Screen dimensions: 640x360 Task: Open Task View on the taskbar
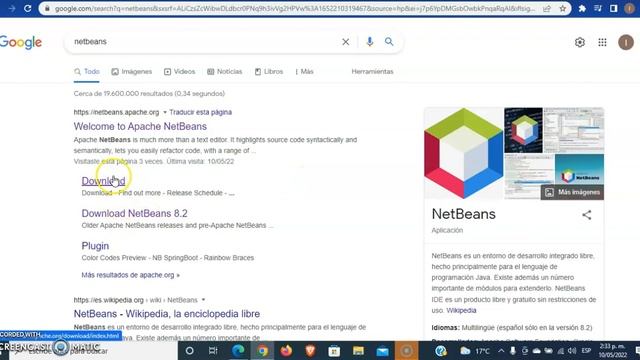213,351
